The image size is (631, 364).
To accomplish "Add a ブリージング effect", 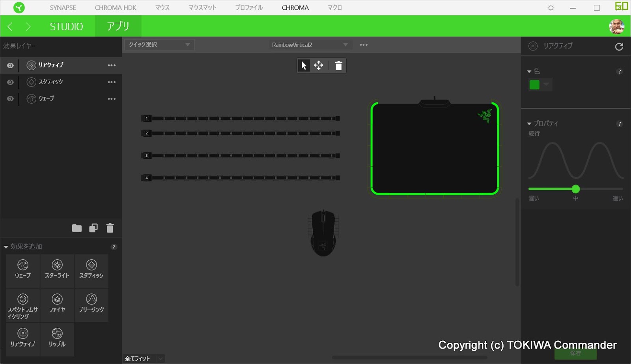I will (91, 305).
